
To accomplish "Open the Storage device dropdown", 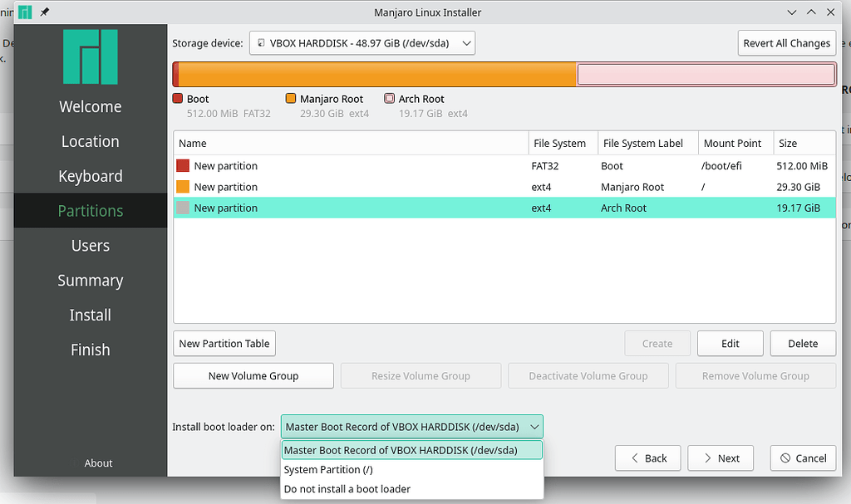I will pos(465,42).
